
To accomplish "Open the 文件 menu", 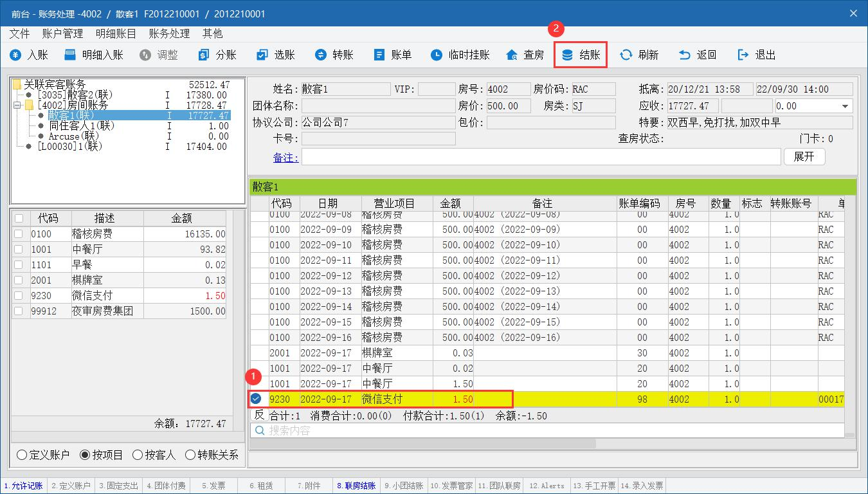I will click(20, 33).
